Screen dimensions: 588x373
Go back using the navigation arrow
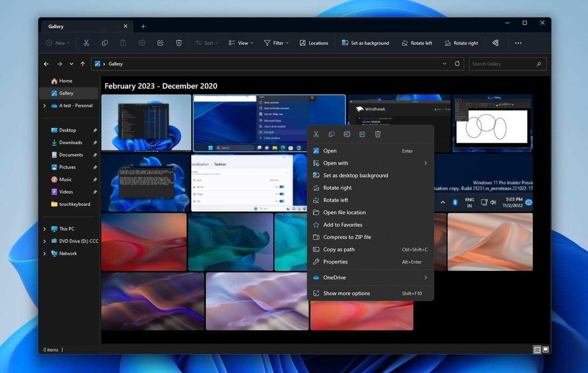46,64
